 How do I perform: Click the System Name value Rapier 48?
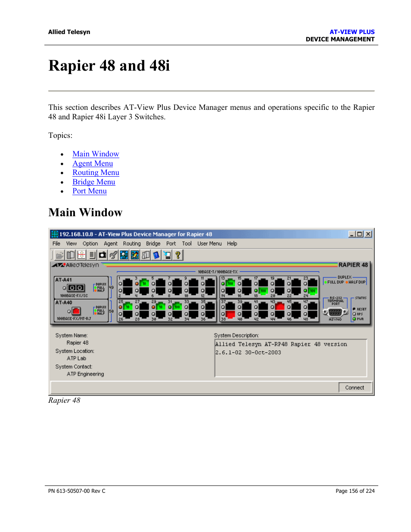coord(78,343)
